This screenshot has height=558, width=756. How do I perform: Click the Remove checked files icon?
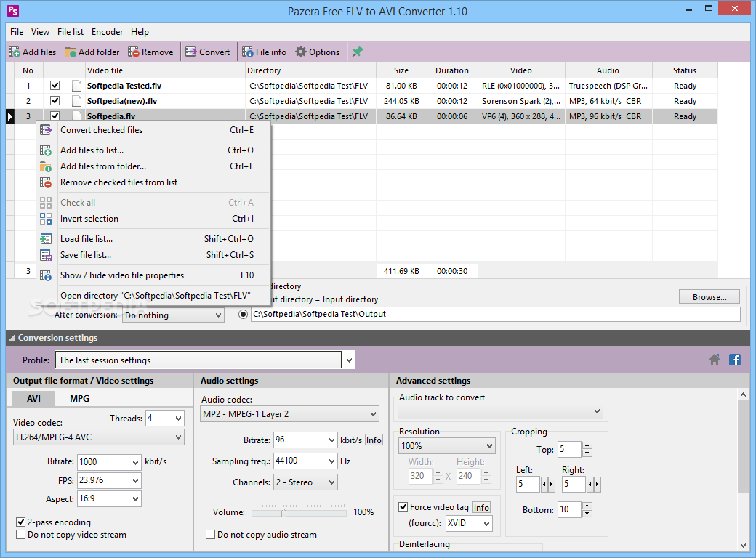pyautogui.click(x=46, y=182)
